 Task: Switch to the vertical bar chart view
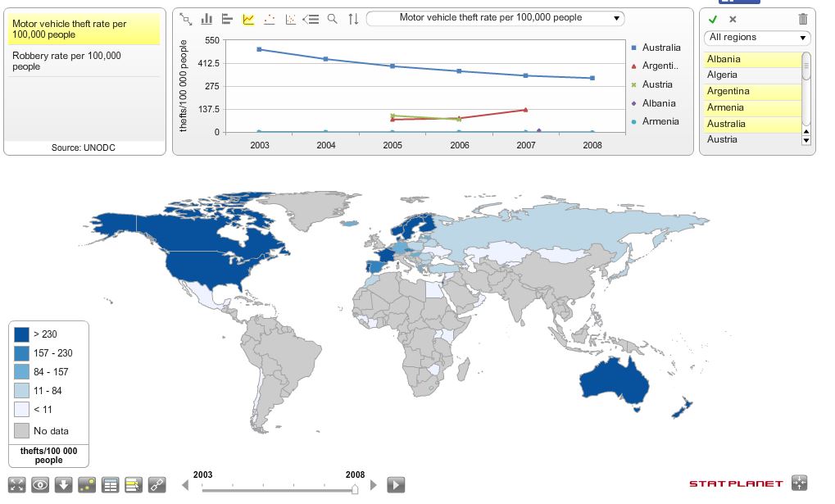point(206,18)
